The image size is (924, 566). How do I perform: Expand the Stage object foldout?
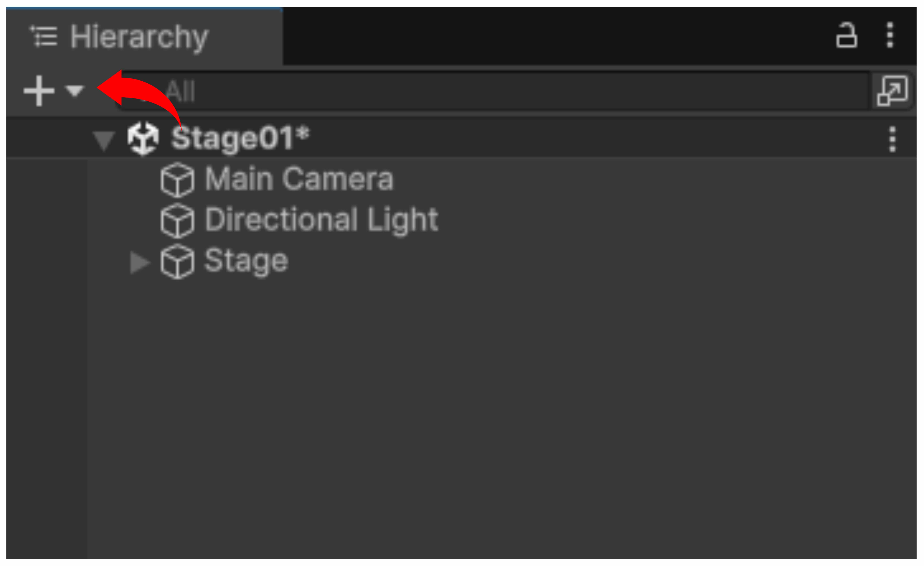(140, 262)
